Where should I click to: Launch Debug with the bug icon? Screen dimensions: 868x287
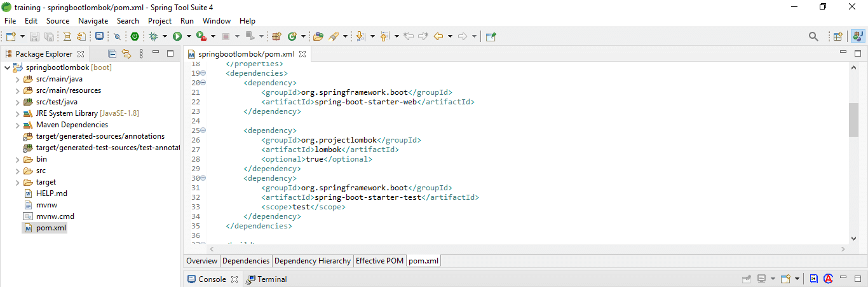coord(153,36)
